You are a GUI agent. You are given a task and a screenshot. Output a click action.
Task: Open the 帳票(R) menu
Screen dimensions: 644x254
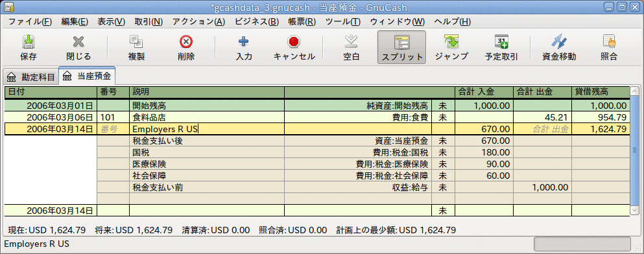pyautogui.click(x=302, y=22)
